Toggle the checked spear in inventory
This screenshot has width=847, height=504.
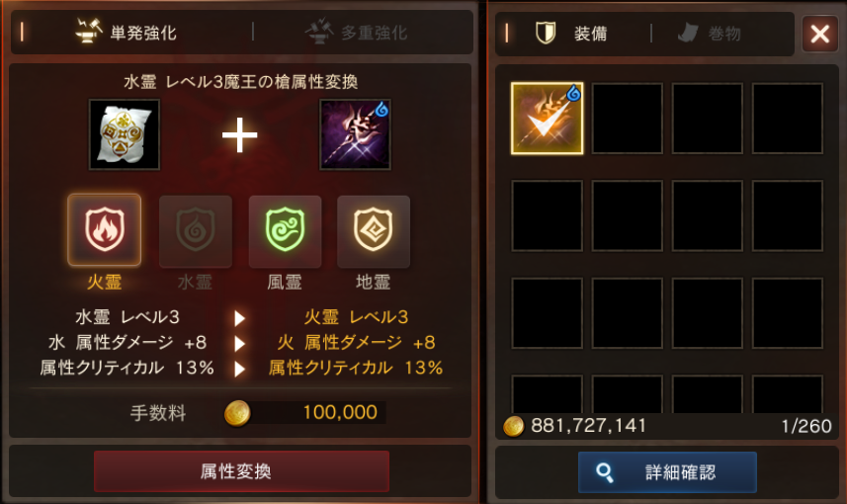547,119
